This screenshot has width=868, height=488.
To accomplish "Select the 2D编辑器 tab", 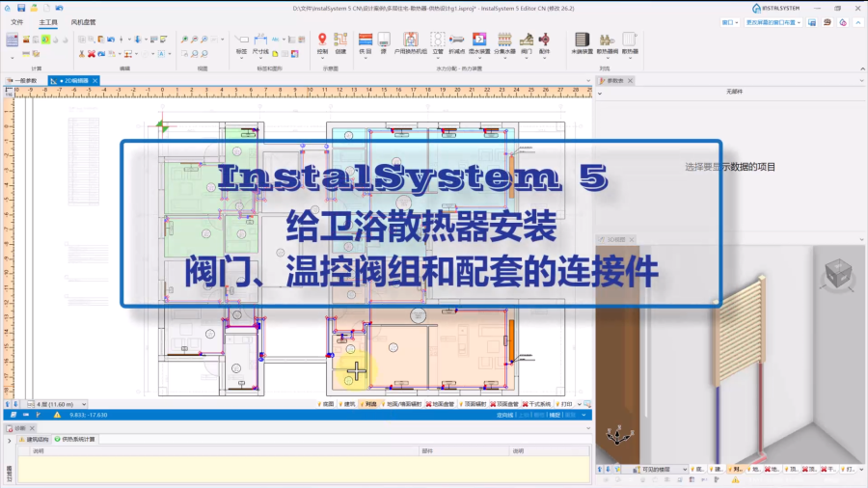I will pos(72,81).
